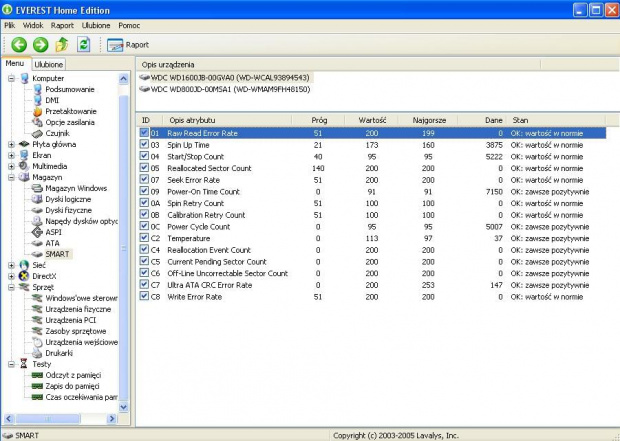The image size is (620, 441).
Task: Toggle the Start/Stop Count checkbox
Action: pos(144,156)
